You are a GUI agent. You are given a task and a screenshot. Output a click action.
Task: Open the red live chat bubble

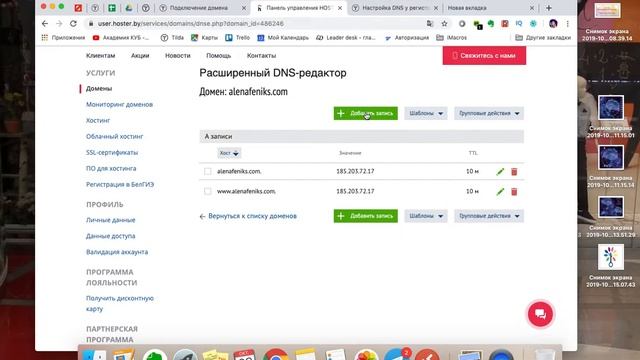point(540,314)
